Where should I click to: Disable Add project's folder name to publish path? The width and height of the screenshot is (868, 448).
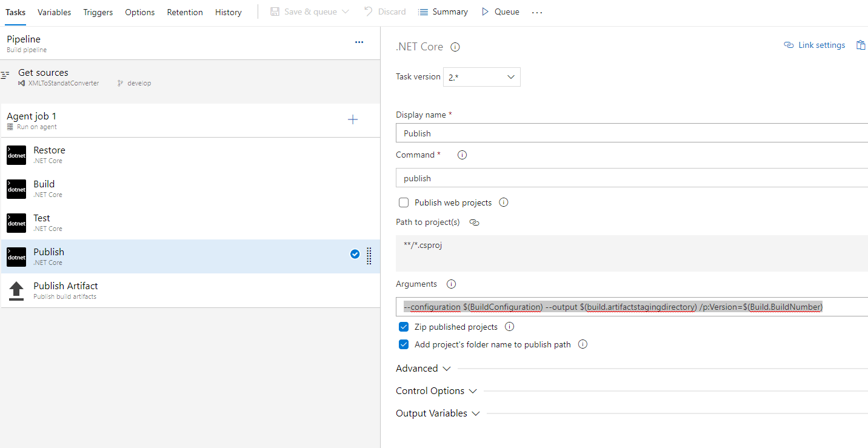pyautogui.click(x=404, y=344)
